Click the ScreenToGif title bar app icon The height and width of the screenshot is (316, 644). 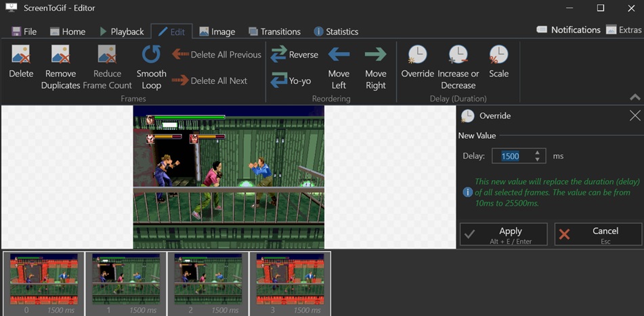[x=12, y=7]
